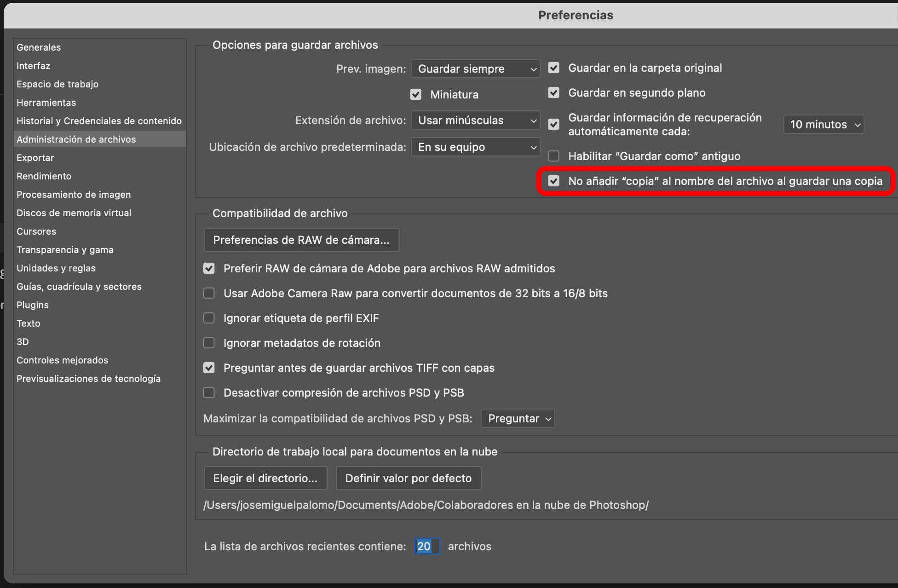Uncheck No añadir "copia" al nombre
Screen dimensions: 898x588
pos(554,181)
